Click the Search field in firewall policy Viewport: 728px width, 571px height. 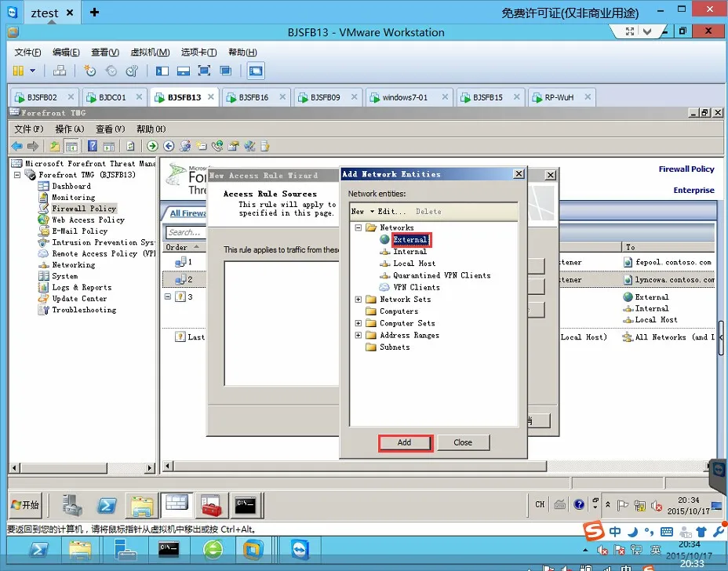click(186, 232)
